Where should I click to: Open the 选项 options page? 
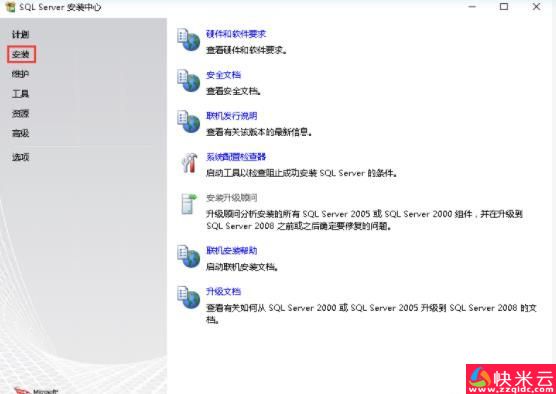point(21,157)
